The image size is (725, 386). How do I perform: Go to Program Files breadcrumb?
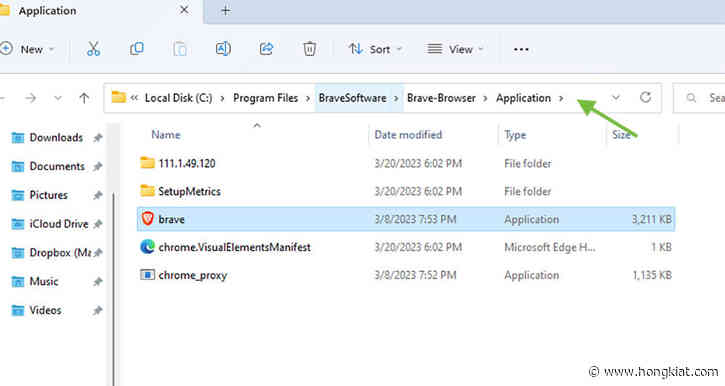(x=265, y=98)
